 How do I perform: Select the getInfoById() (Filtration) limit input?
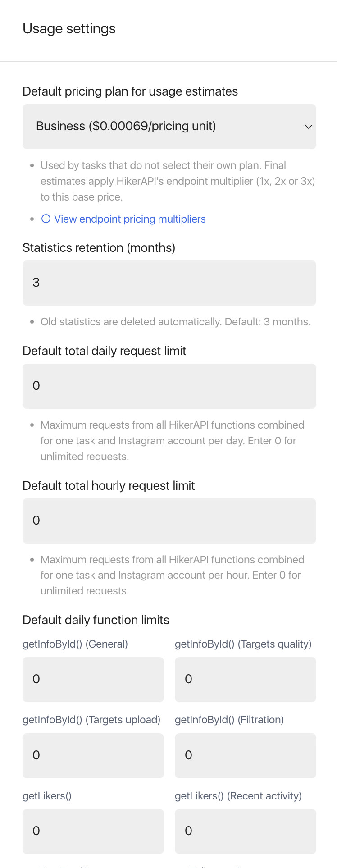[x=246, y=756]
